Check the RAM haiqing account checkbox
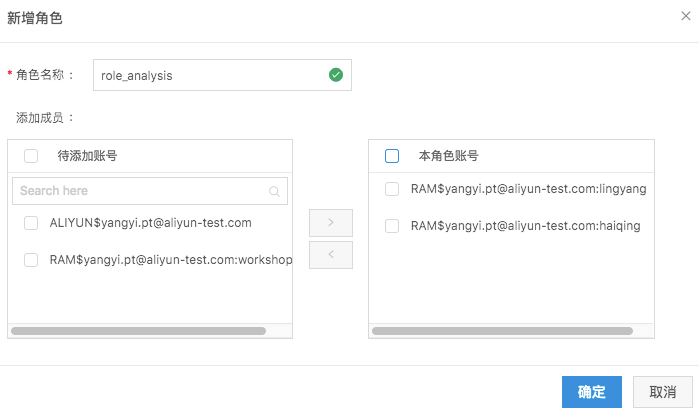 [392, 226]
